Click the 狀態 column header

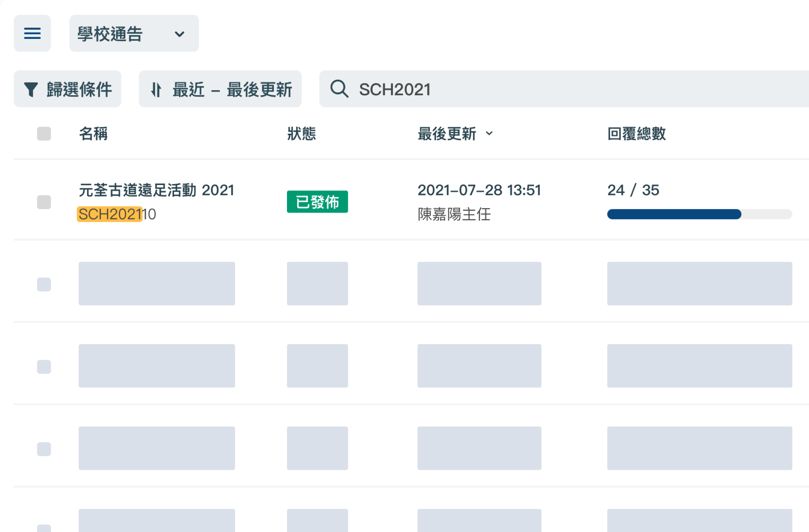pyautogui.click(x=302, y=134)
